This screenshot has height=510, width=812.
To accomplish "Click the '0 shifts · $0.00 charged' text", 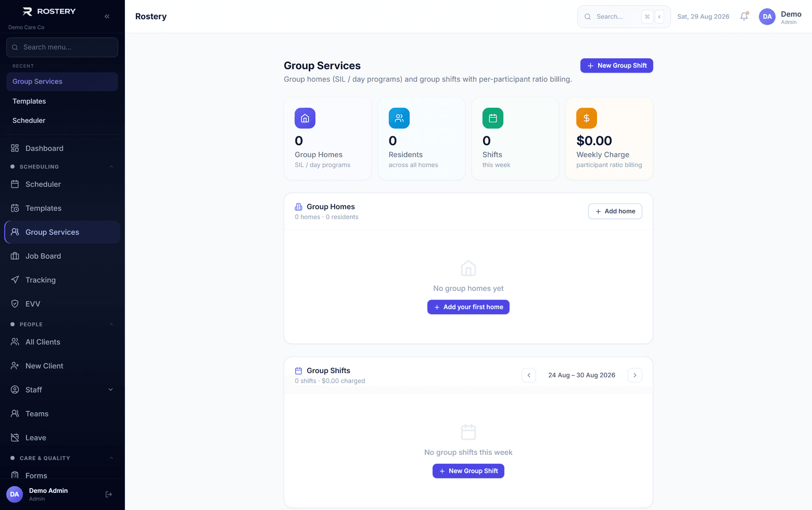I will 330,381.
